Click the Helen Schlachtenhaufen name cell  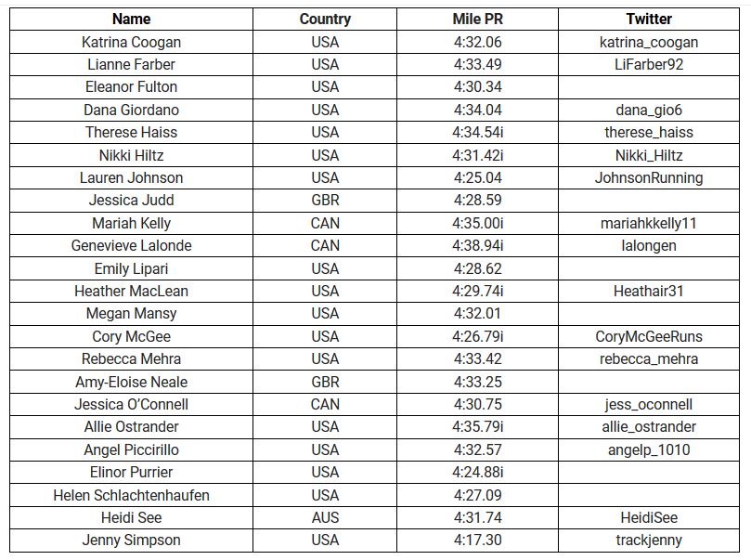pyautogui.click(x=131, y=495)
